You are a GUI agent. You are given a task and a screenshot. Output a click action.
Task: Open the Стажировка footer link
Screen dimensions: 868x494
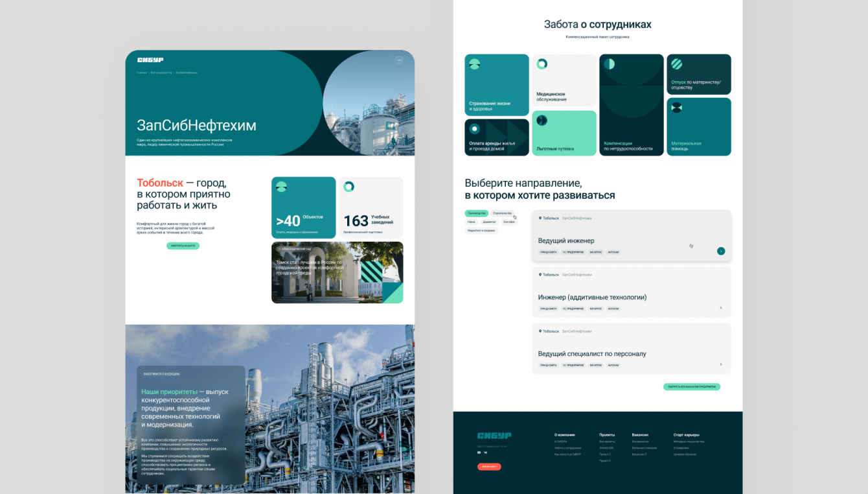[x=681, y=448]
